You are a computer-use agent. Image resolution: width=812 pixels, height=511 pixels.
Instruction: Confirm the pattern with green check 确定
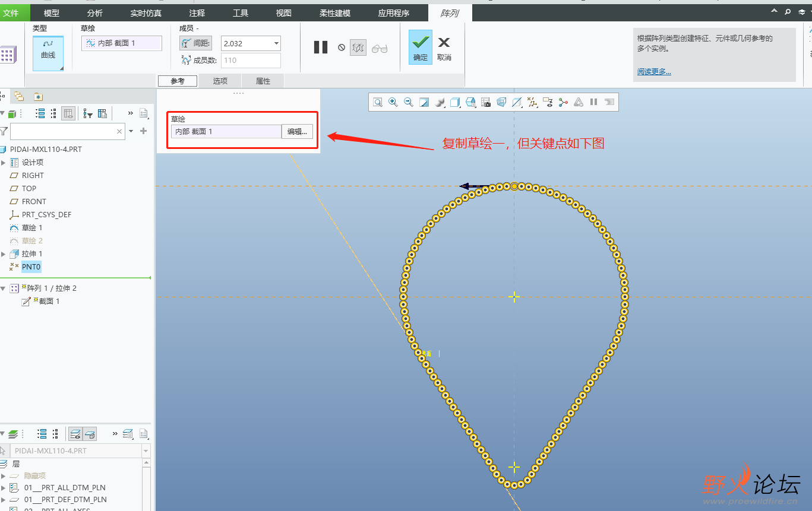pos(421,47)
